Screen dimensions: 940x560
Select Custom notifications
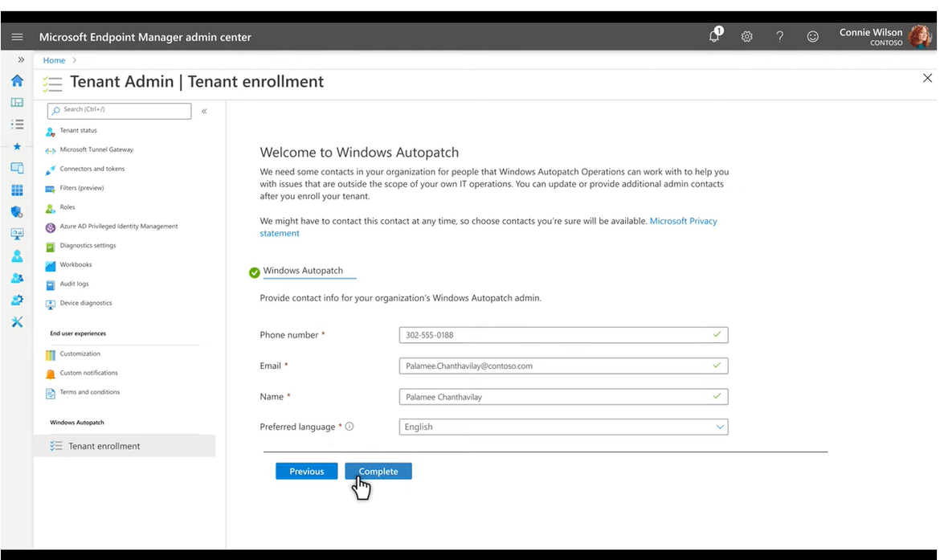click(88, 374)
